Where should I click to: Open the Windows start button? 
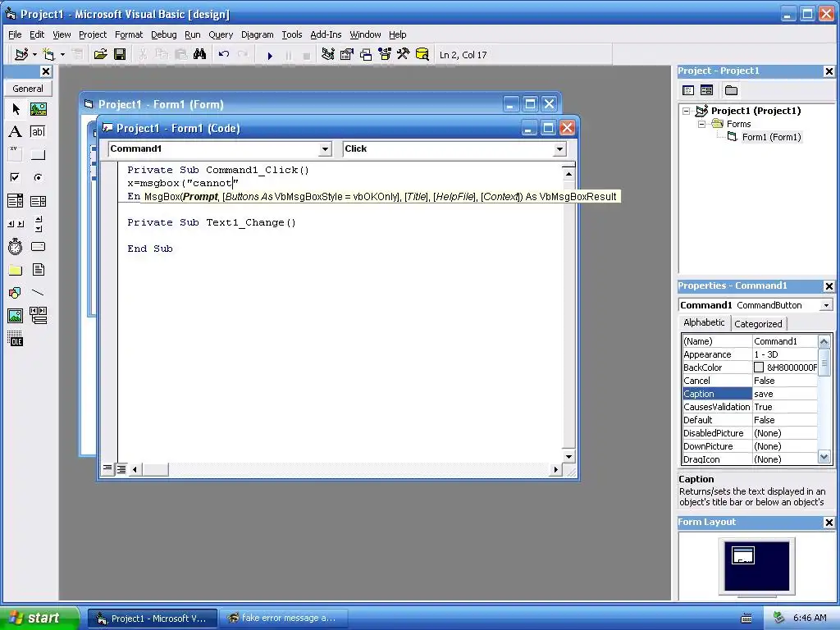39,618
